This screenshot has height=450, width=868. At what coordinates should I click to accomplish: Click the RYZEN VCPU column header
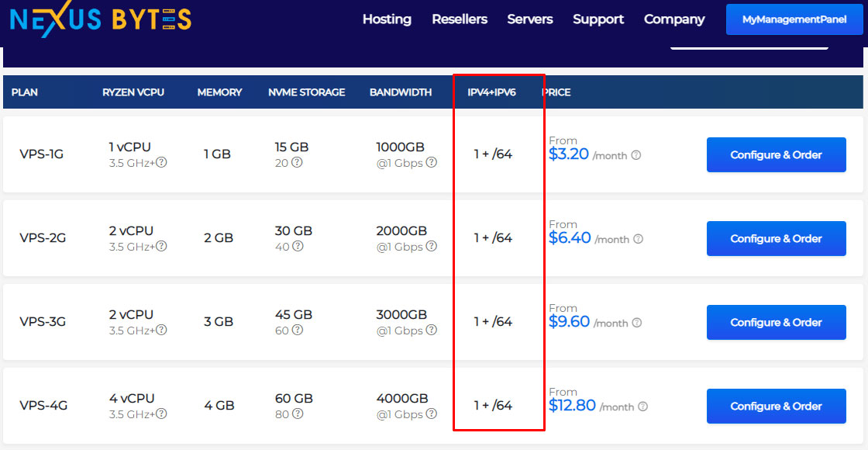[133, 92]
